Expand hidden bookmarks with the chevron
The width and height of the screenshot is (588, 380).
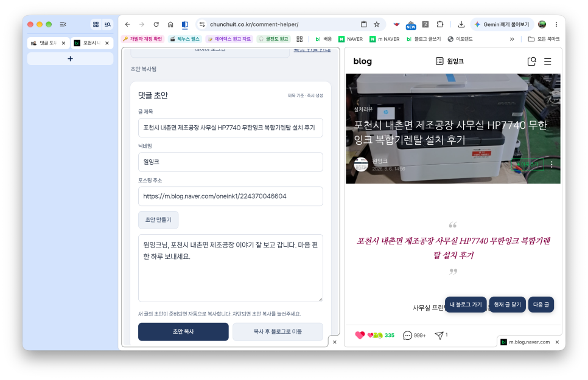[x=512, y=39]
